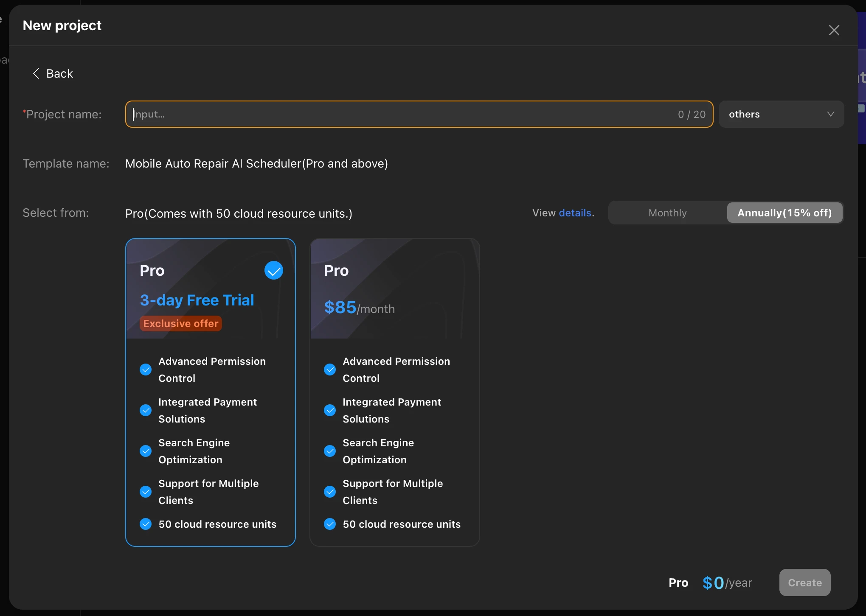Viewport: 866px width, 616px height.
Task: Focus the Project name input field
Action: (x=419, y=114)
